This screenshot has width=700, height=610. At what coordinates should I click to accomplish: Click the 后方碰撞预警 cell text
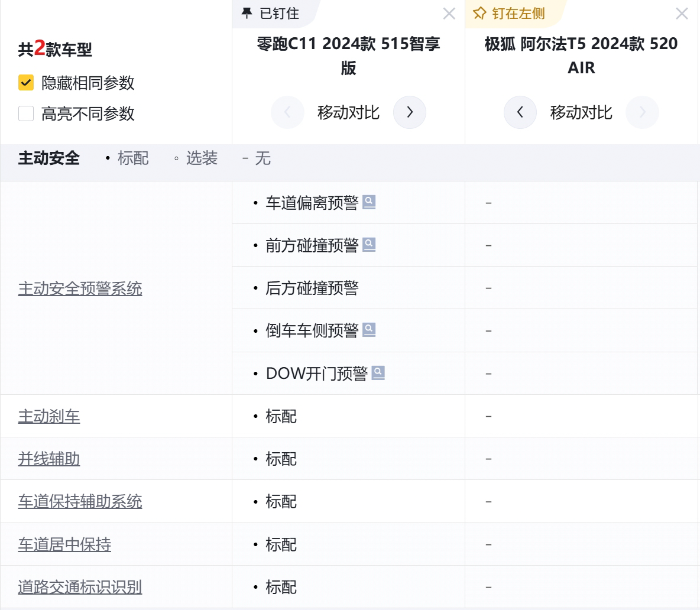tap(312, 288)
